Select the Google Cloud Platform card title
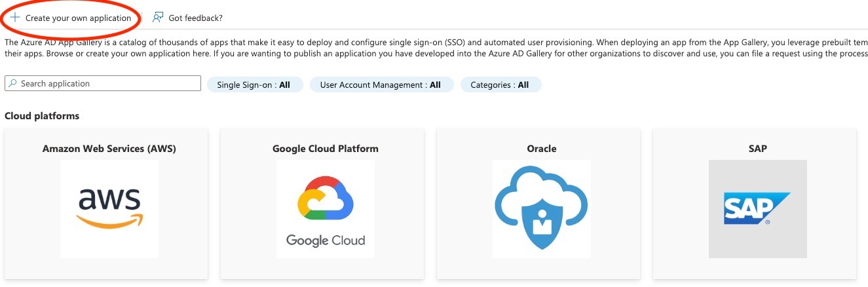This screenshot has height=287, width=868. point(326,149)
